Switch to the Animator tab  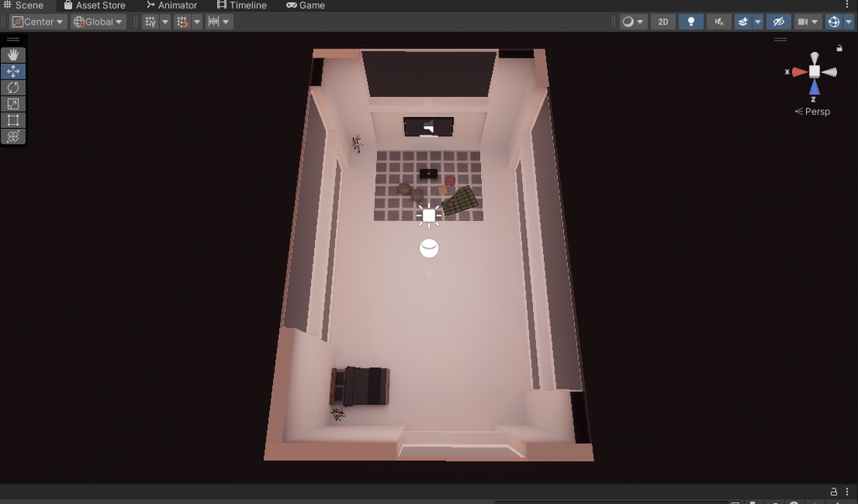pyautogui.click(x=172, y=6)
